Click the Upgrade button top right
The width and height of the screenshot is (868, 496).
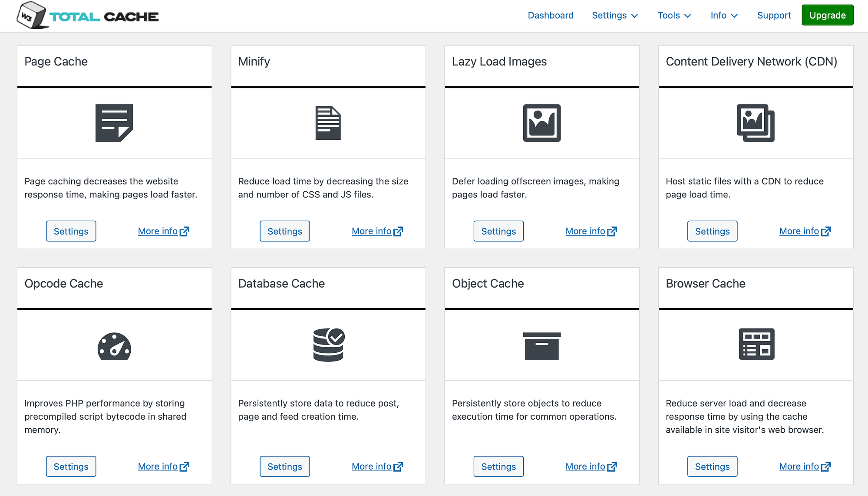click(828, 16)
